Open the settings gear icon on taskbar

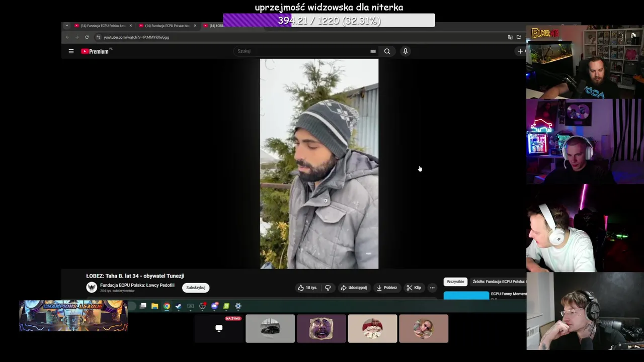(238, 306)
